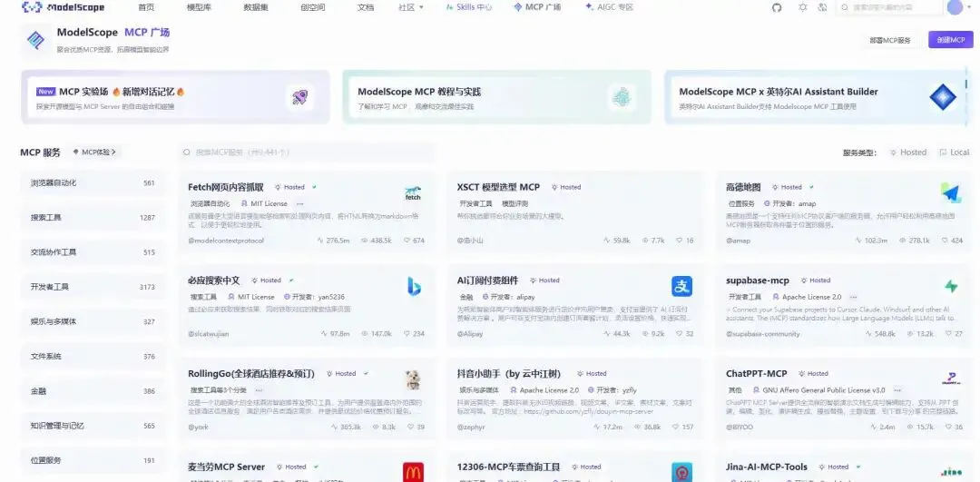This screenshot has height=482, width=980.
Task: Select the 位置服务 category in sidebar
Action: coord(93,461)
